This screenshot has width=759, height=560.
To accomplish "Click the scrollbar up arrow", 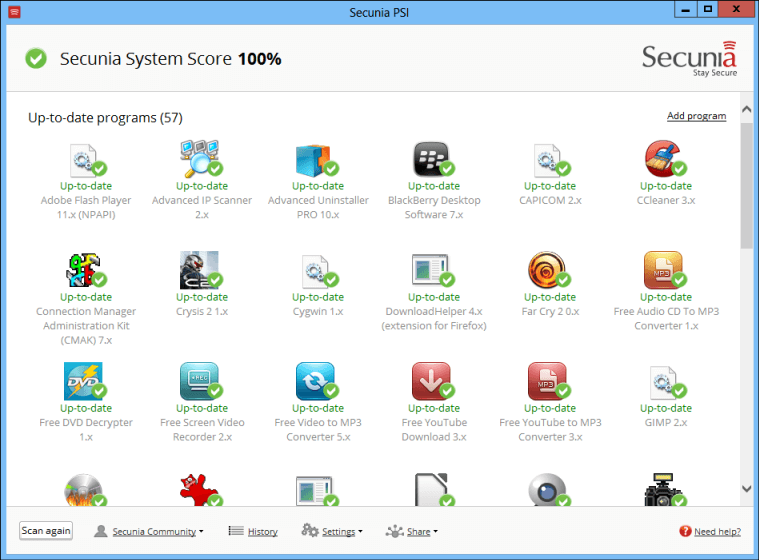I will coord(746,109).
